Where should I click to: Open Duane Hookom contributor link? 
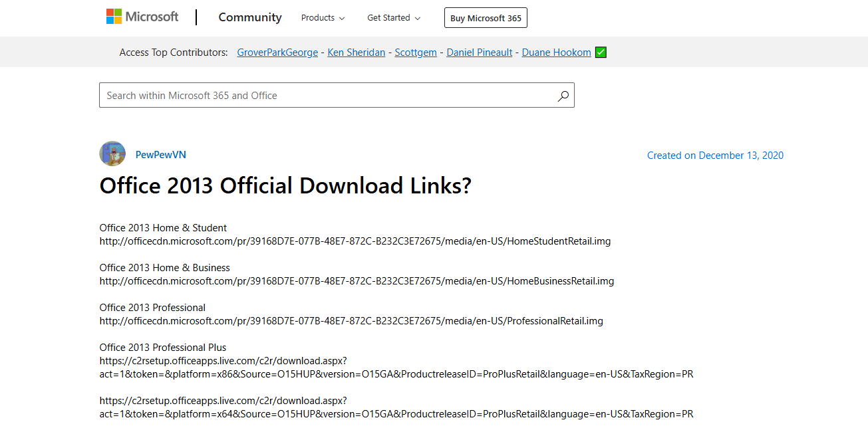(557, 53)
